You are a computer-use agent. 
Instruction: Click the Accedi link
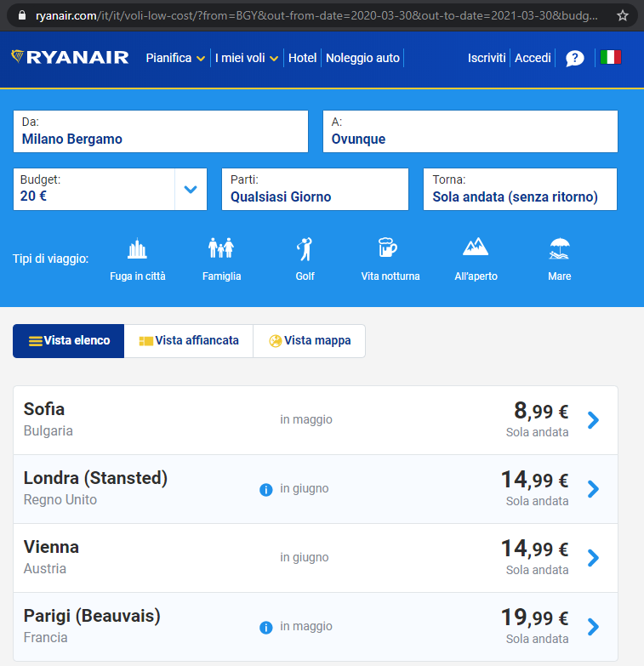(x=533, y=58)
